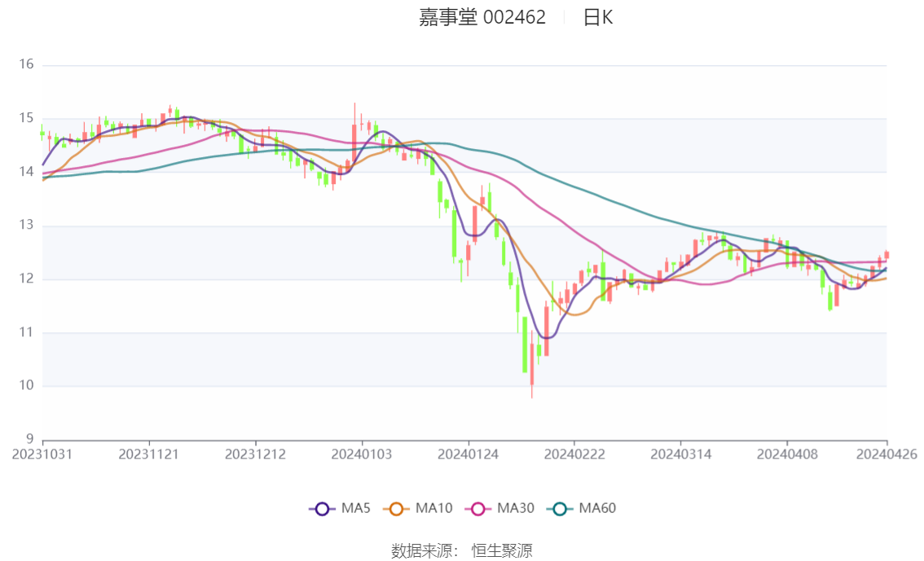Click the 16 value on the price axis

[26, 65]
